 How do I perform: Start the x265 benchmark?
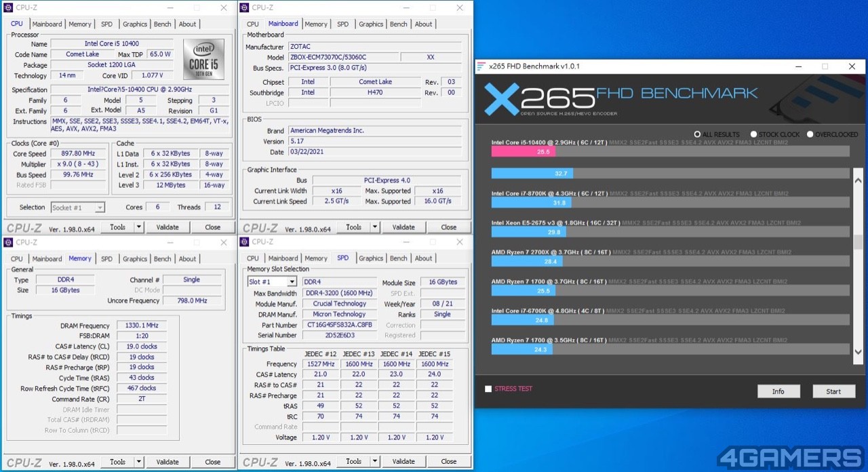833,391
